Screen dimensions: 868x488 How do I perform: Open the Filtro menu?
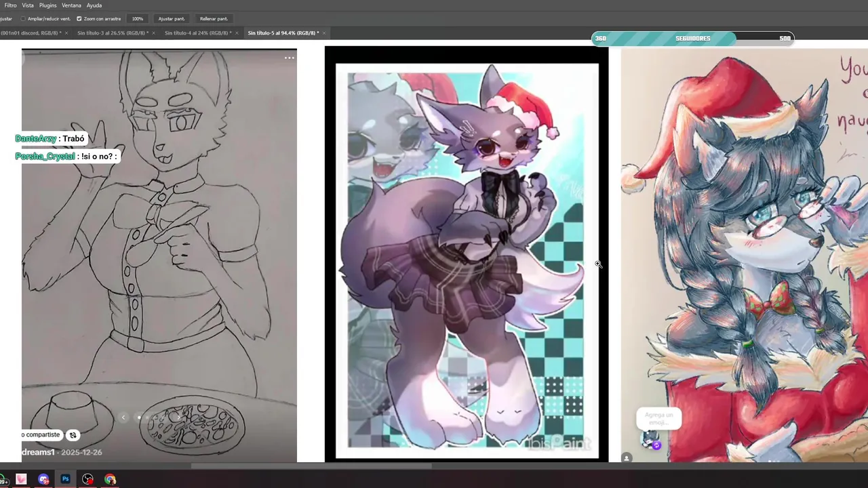point(10,5)
